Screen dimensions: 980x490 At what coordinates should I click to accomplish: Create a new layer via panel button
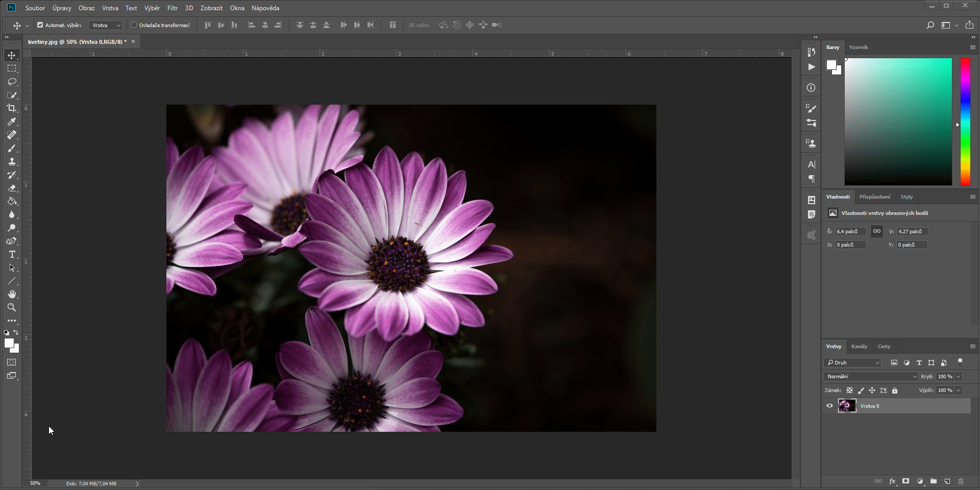click(947, 481)
